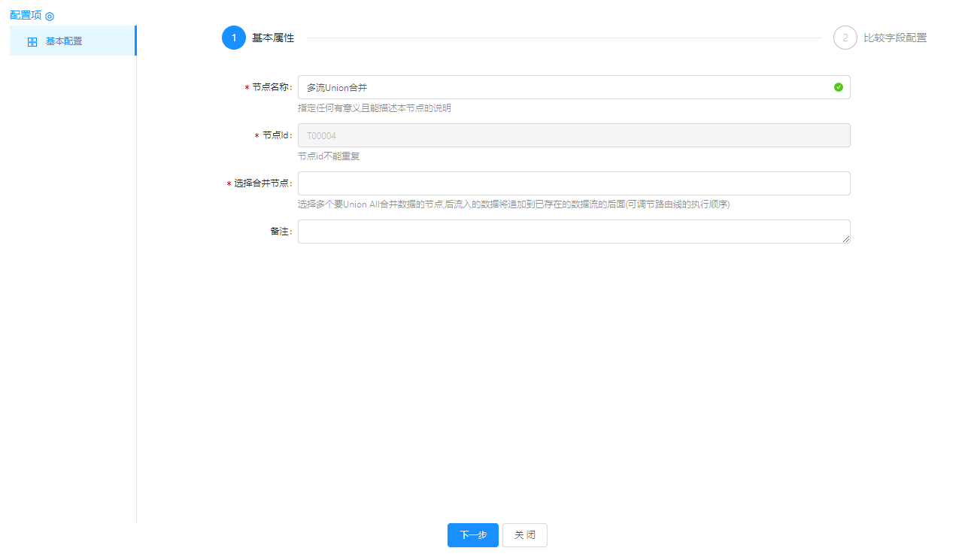Click the step 2 circle icon
Image resolution: width=968 pixels, height=560 pixels.
845,38
